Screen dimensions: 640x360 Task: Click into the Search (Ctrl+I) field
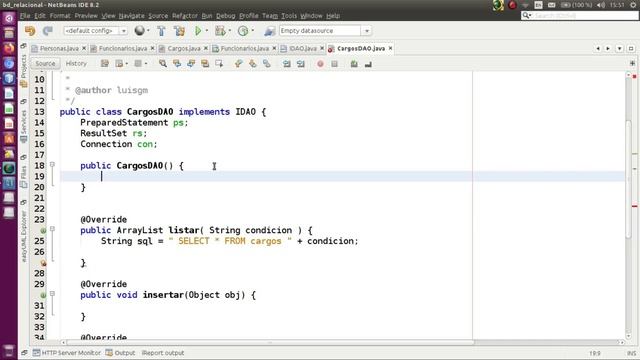580,16
